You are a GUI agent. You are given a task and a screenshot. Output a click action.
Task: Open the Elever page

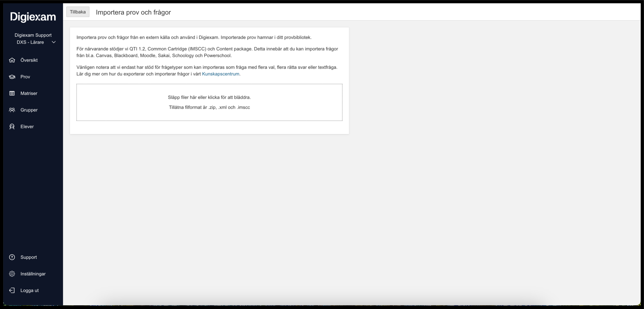click(27, 127)
